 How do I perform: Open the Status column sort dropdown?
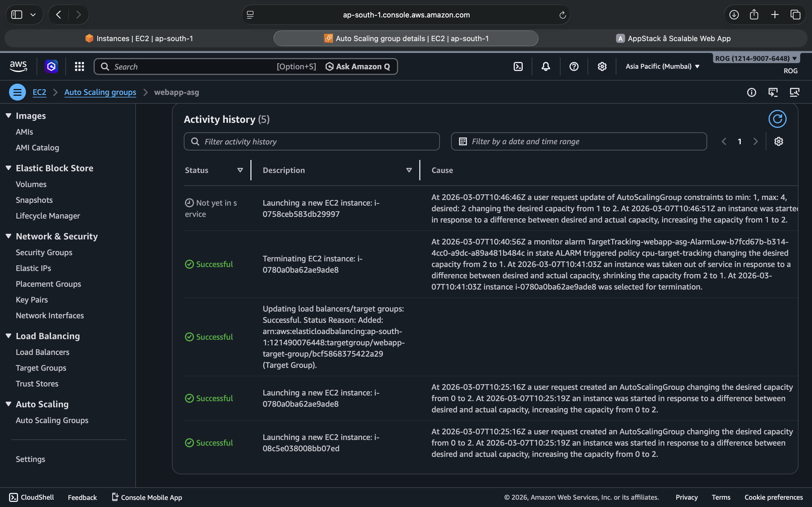click(240, 170)
